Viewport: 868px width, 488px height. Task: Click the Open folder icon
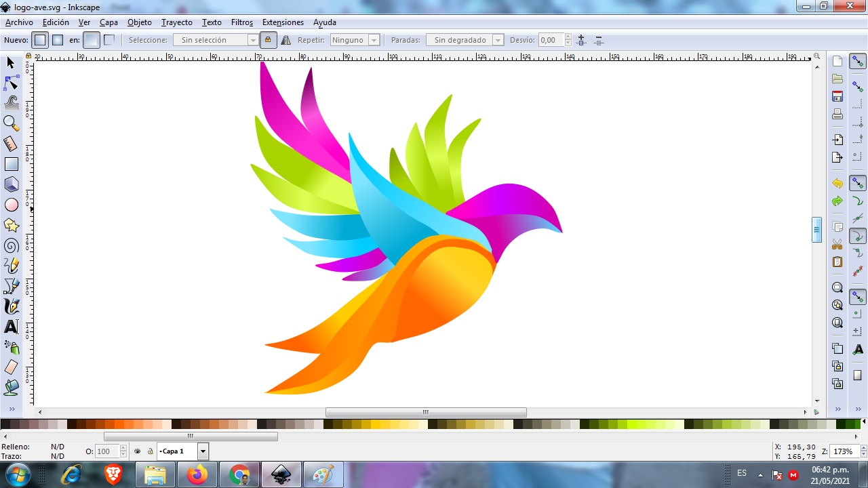837,79
